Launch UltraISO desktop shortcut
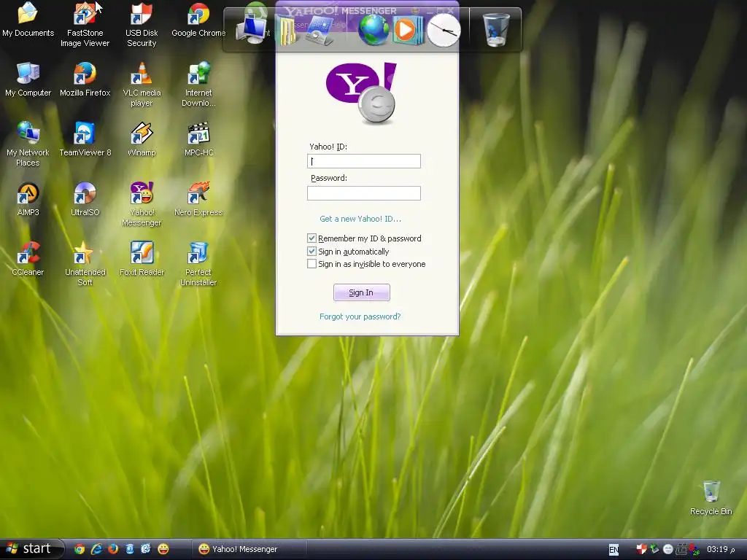This screenshot has width=747, height=560. click(85, 199)
